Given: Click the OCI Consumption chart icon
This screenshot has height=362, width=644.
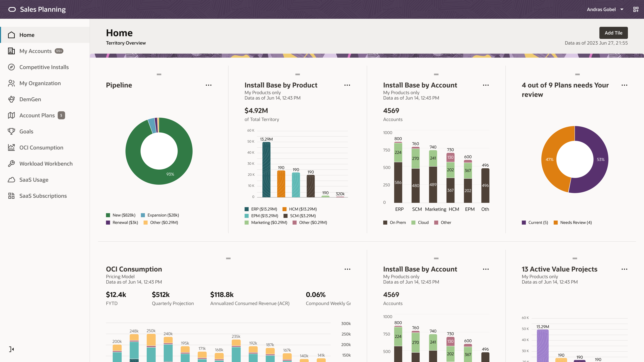Looking at the screenshot, I should tap(11, 148).
